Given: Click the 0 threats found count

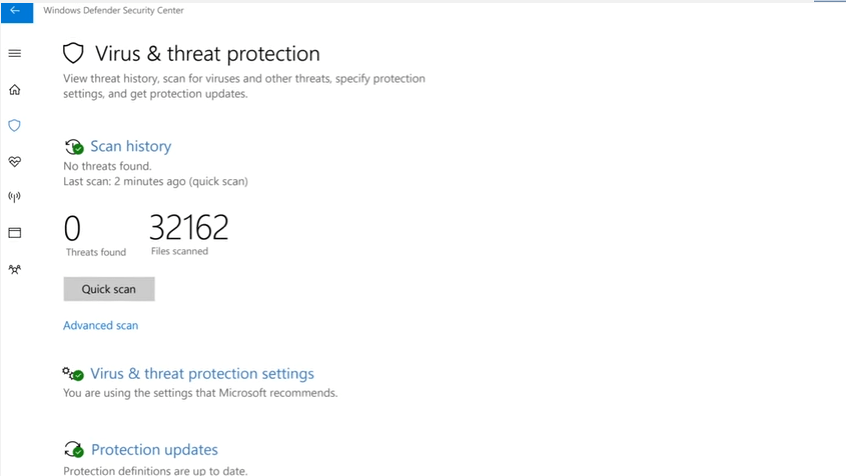Looking at the screenshot, I should tap(72, 228).
